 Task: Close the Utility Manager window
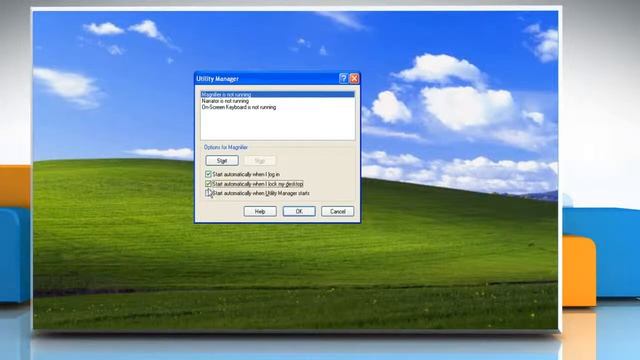[x=354, y=78]
